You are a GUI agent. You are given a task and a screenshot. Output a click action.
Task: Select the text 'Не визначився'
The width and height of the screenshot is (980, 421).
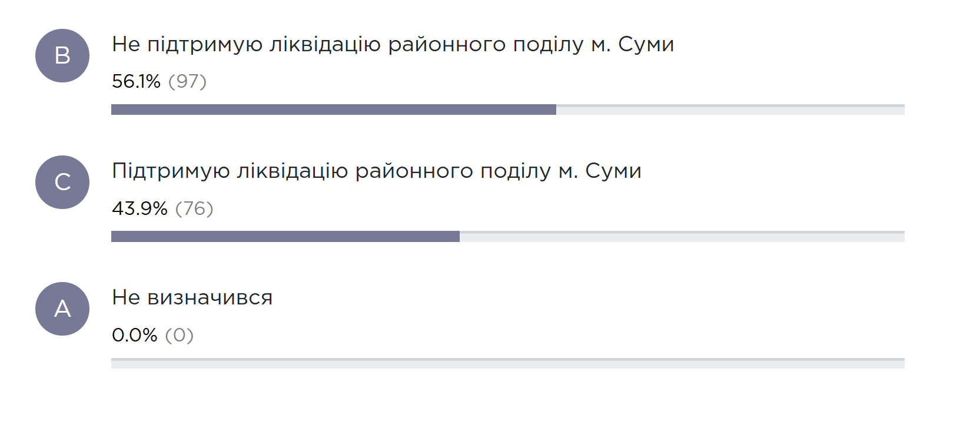pos(192,297)
